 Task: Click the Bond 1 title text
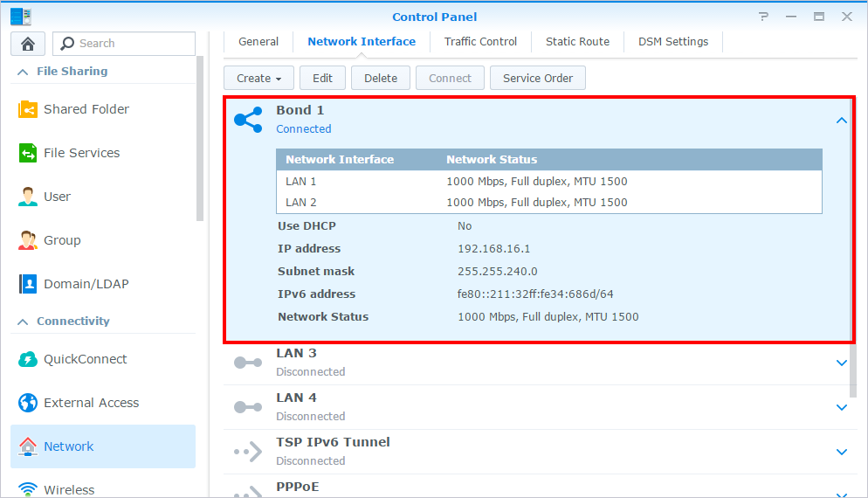pyautogui.click(x=300, y=110)
